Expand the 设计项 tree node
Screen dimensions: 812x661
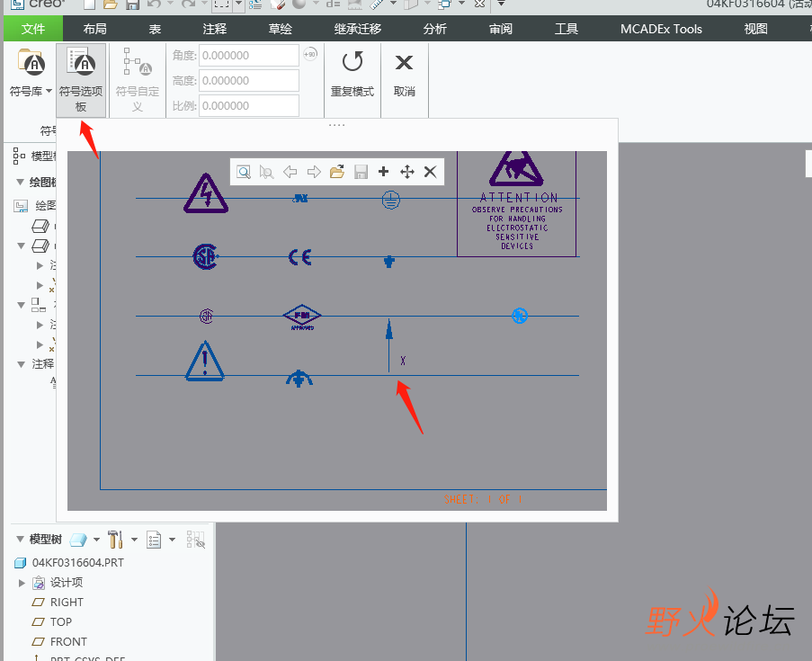[x=22, y=583]
